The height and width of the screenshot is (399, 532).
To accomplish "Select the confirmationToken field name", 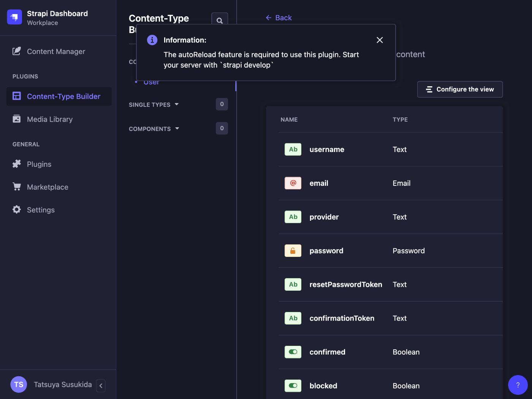I will [342, 318].
